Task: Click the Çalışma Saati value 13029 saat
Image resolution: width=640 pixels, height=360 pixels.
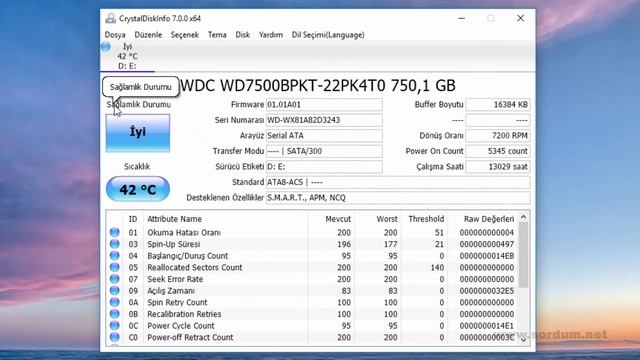Action: pyautogui.click(x=498, y=167)
